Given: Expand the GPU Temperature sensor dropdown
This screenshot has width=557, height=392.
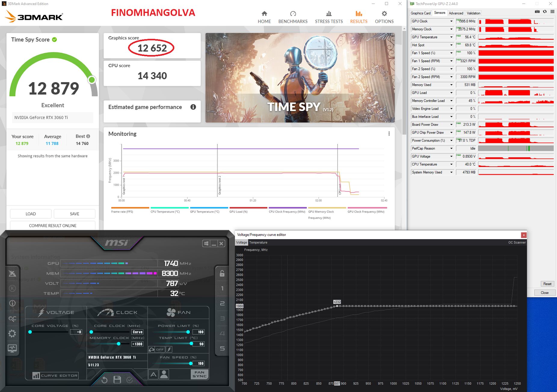Looking at the screenshot, I should (451, 37).
